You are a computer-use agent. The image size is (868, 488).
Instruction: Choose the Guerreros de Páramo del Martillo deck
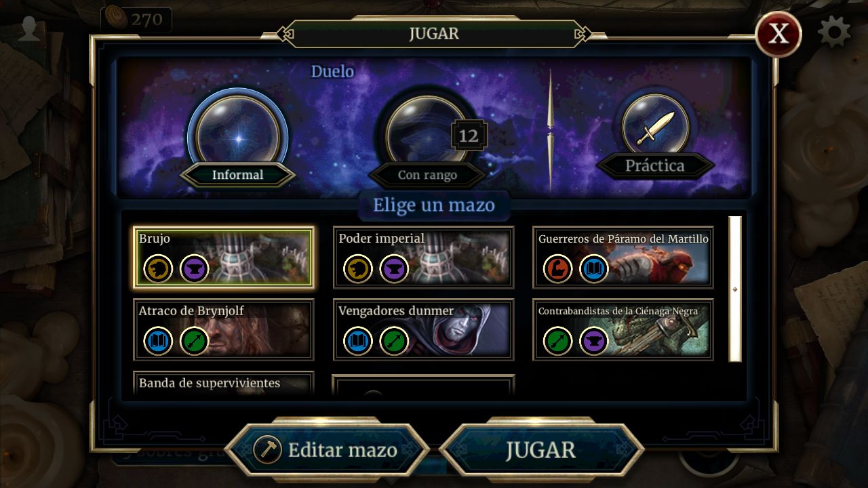pos(623,257)
